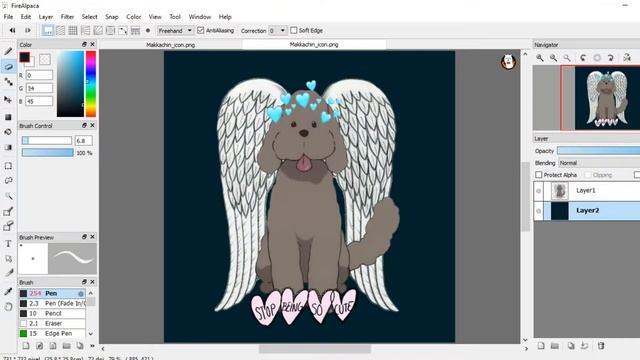Enable the Soft Edge checkbox
This screenshot has width=640, height=360.
tap(293, 30)
